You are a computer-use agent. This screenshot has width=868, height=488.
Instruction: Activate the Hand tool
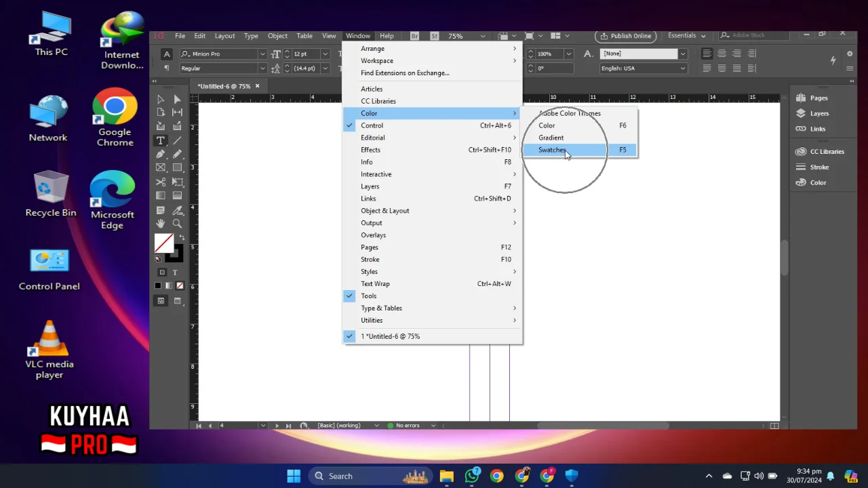click(161, 223)
